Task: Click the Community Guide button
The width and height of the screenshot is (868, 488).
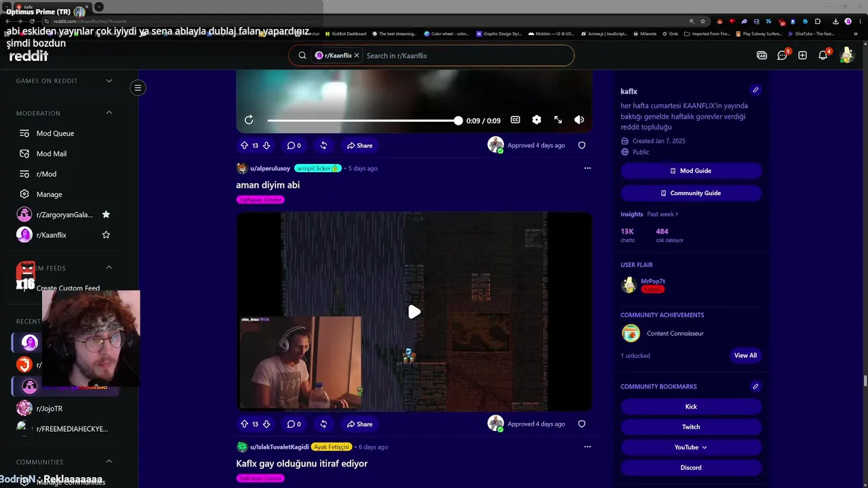Action: click(691, 193)
